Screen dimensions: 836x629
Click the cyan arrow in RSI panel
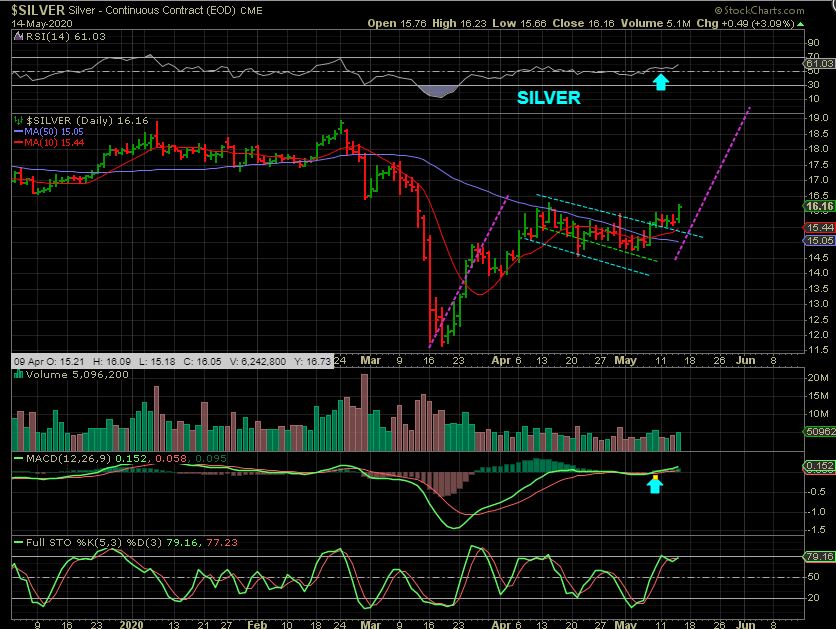tap(660, 81)
